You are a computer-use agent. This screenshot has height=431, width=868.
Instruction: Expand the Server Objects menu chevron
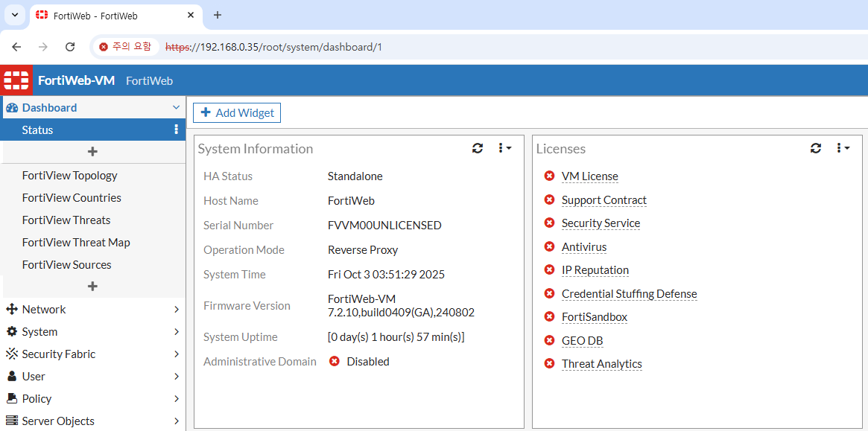tap(177, 421)
